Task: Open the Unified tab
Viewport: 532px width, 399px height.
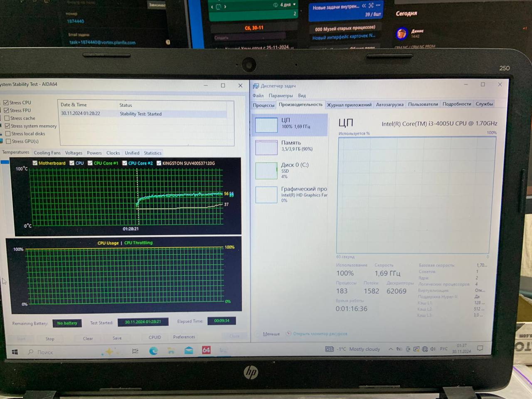Action: click(132, 153)
